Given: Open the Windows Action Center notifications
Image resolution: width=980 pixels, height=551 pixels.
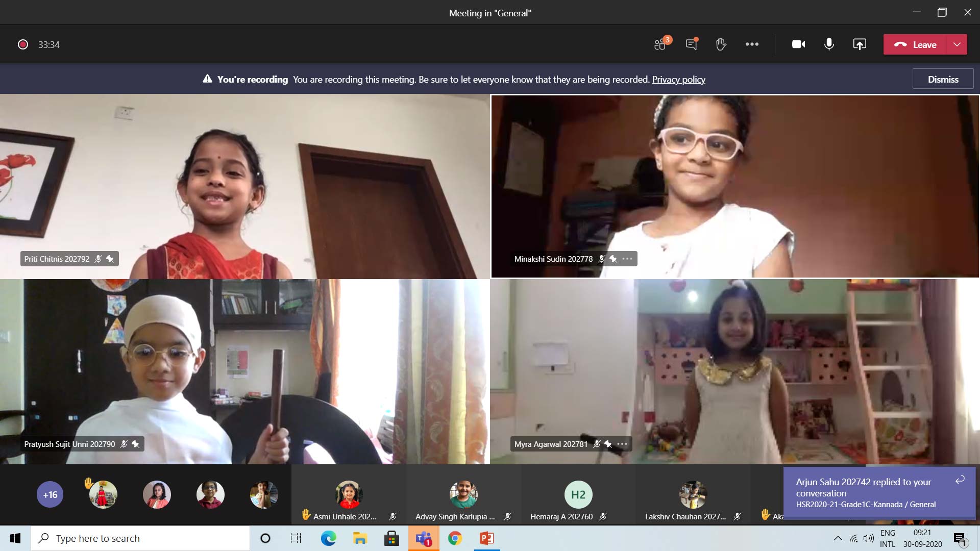Looking at the screenshot, I should (960, 538).
